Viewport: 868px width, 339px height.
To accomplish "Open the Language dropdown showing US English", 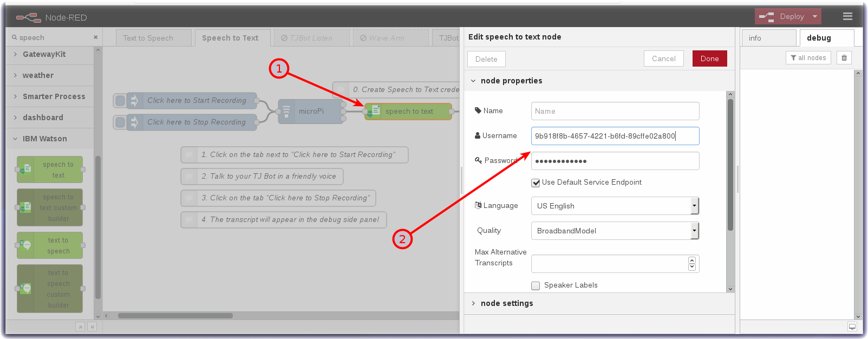I will [615, 206].
